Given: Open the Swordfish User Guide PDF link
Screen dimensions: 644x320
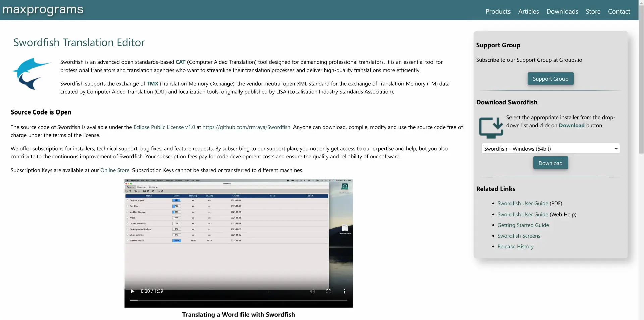Looking at the screenshot, I should pos(523,203).
